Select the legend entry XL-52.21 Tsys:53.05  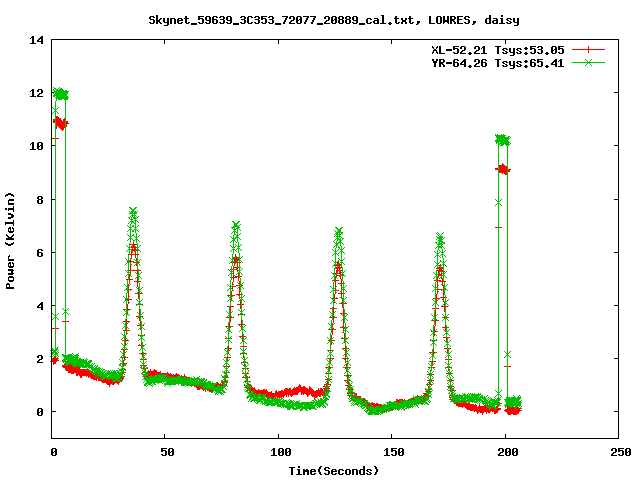pos(498,50)
